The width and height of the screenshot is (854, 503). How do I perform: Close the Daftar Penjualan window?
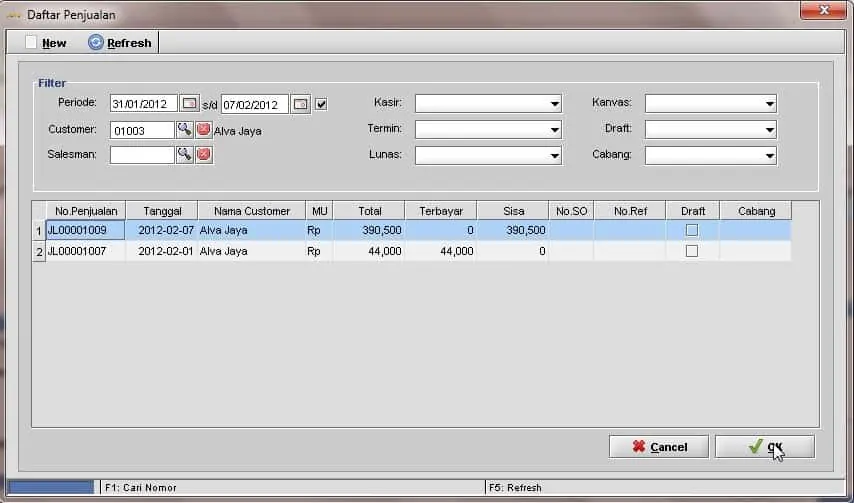(824, 10)
